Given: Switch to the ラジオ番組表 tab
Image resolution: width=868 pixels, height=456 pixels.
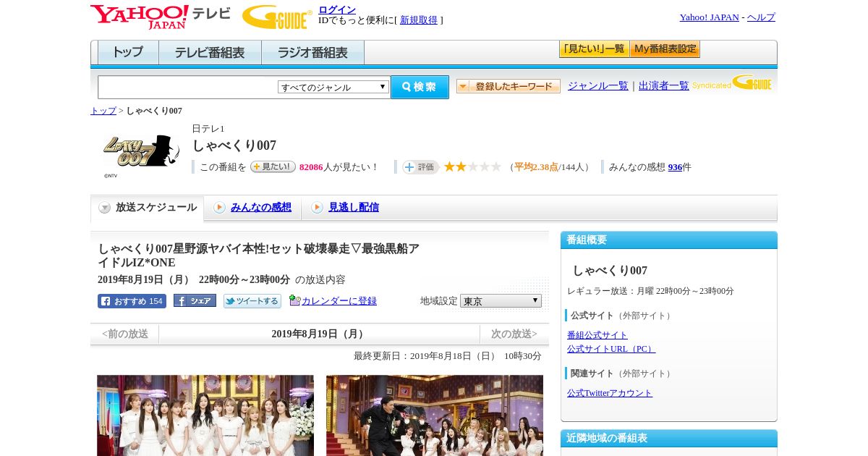Looking at the screenshot, I should (312, 53).
